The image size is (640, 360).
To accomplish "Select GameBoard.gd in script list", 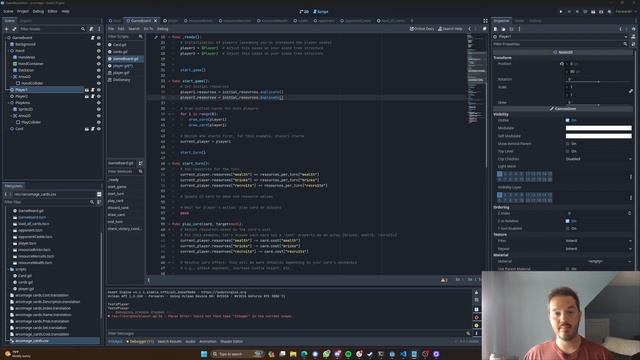I will pyautogui.click(x=126, y=59).
